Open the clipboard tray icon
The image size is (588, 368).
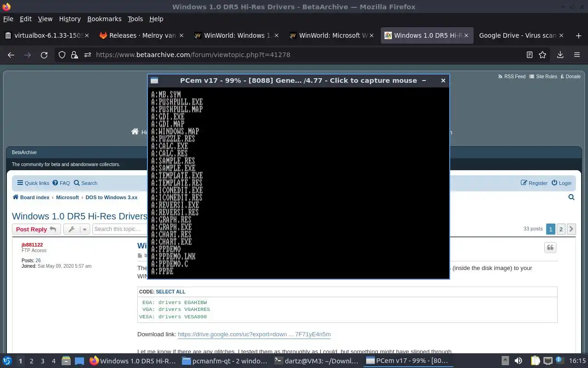(535, 361)
